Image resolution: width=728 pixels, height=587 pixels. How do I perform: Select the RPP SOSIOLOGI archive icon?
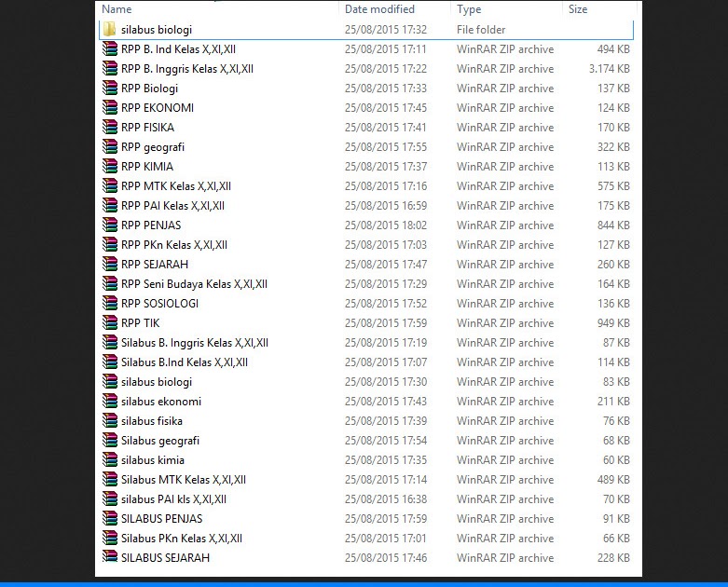(x=110, y=303)
